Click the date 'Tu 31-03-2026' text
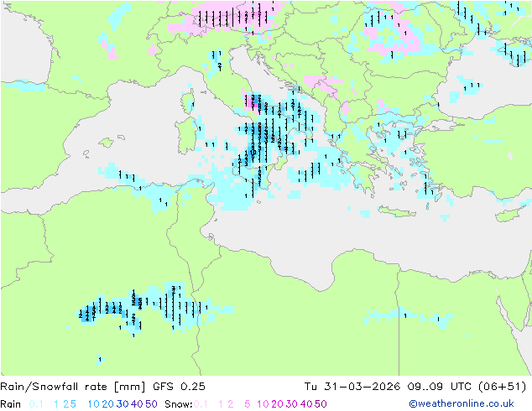 [352, 387]
